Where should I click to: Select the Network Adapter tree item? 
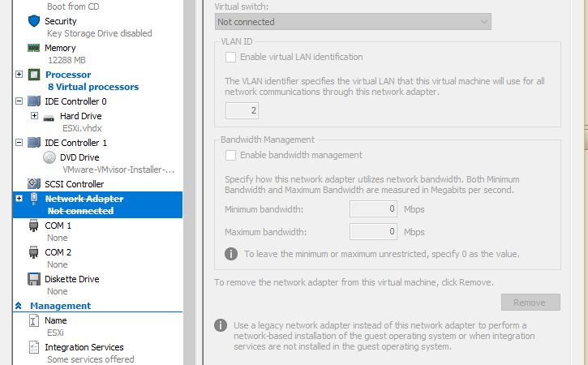click(x=84, y=199)
